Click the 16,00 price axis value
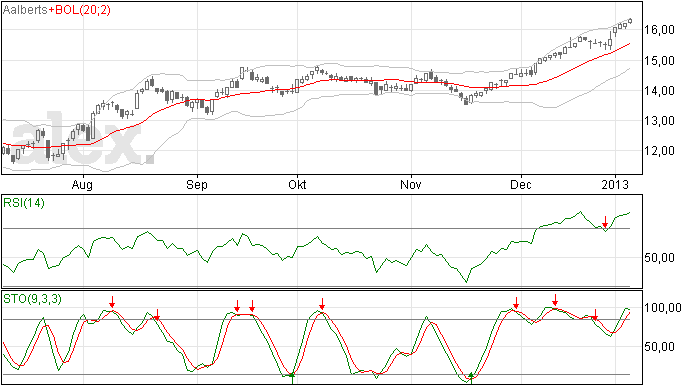 tap(659, 30)
